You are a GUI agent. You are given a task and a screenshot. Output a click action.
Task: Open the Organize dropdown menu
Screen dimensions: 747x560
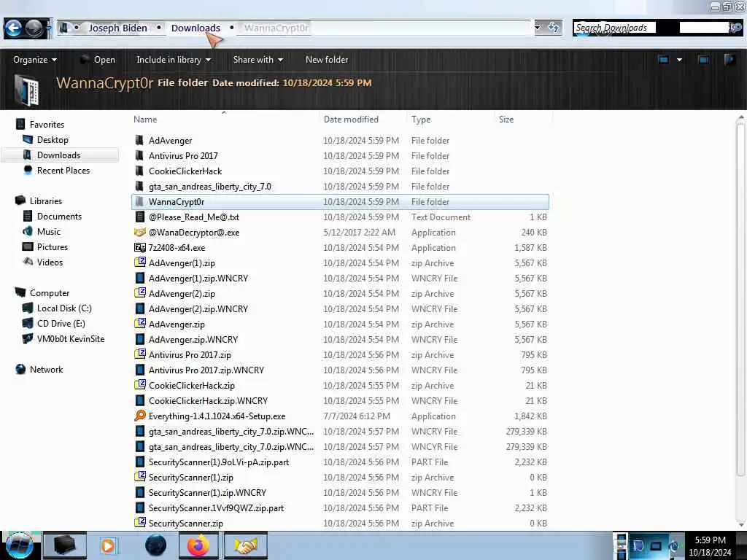tap(35, 60)
